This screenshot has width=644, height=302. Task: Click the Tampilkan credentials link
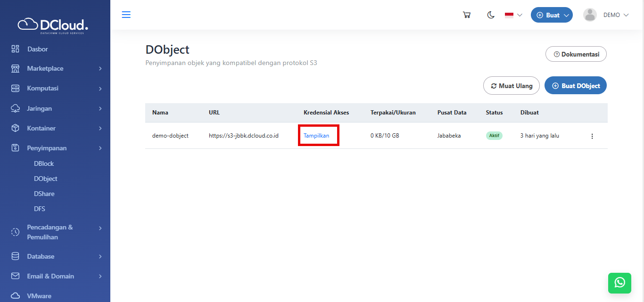pos(316,136)
